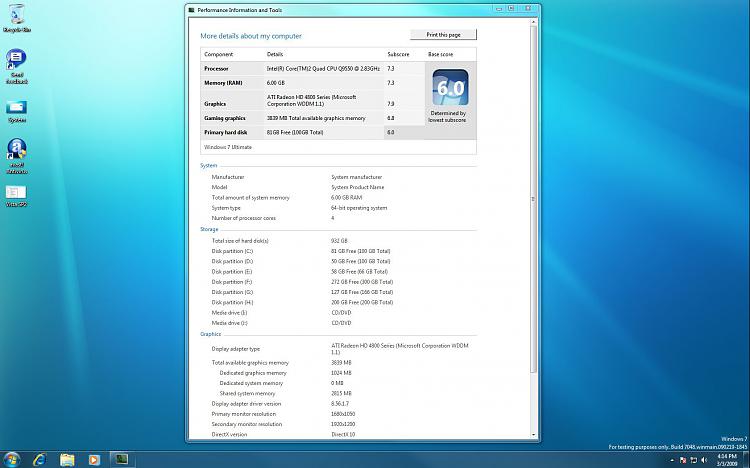
Task: Open the taskbar clock showing 4:14 PM
Action: pos(727,460)
